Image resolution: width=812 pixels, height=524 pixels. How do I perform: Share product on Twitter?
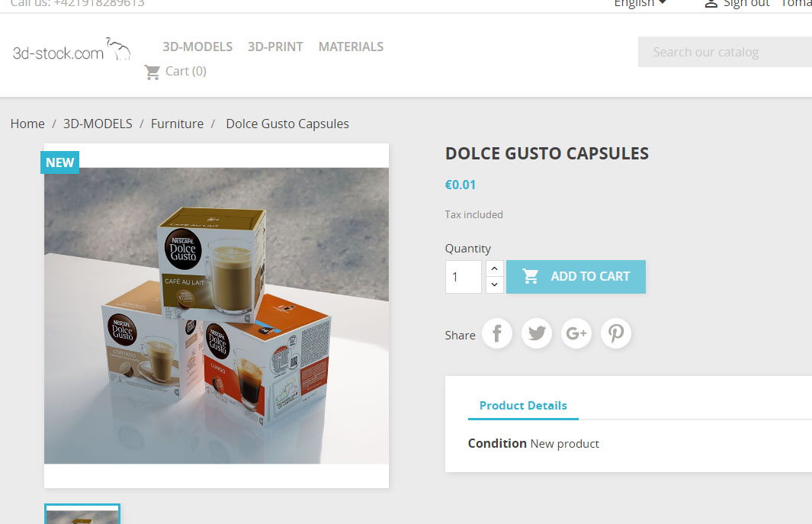(x=537, y=333)
